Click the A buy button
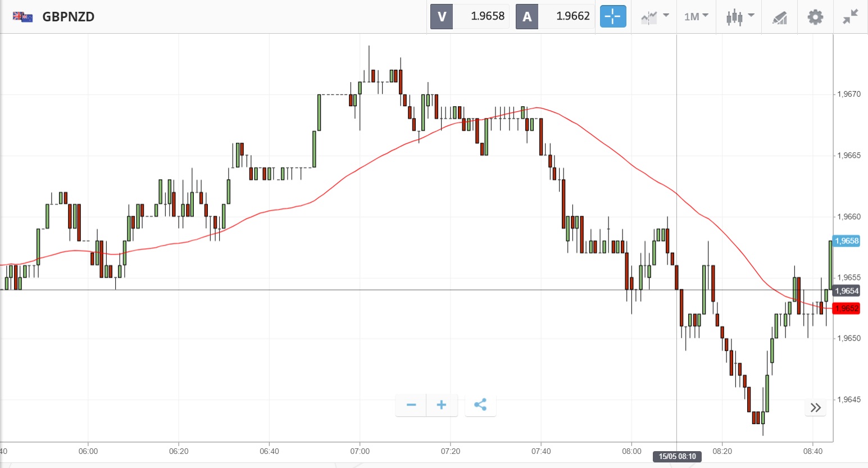 527,16
